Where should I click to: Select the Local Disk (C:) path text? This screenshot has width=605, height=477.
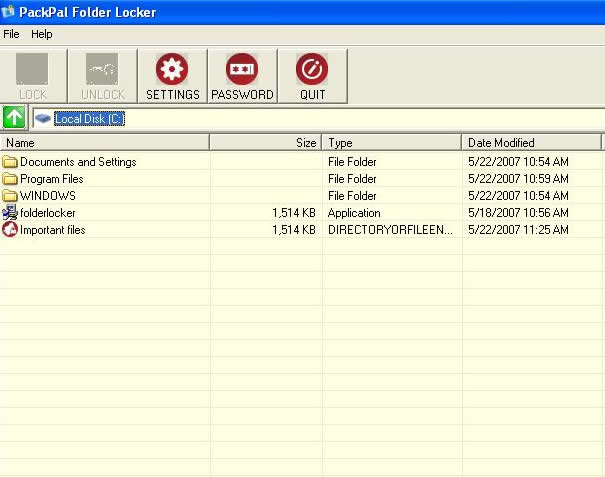tap(90, 118)
